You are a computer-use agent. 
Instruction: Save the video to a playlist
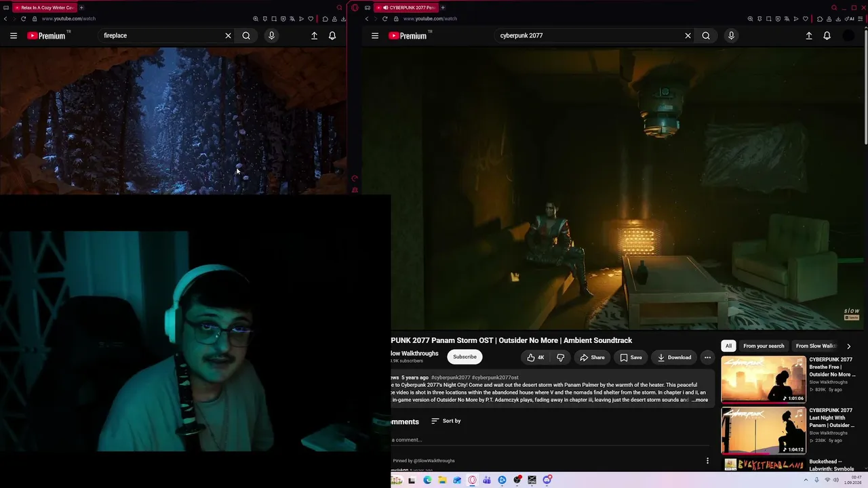[631, 357]
